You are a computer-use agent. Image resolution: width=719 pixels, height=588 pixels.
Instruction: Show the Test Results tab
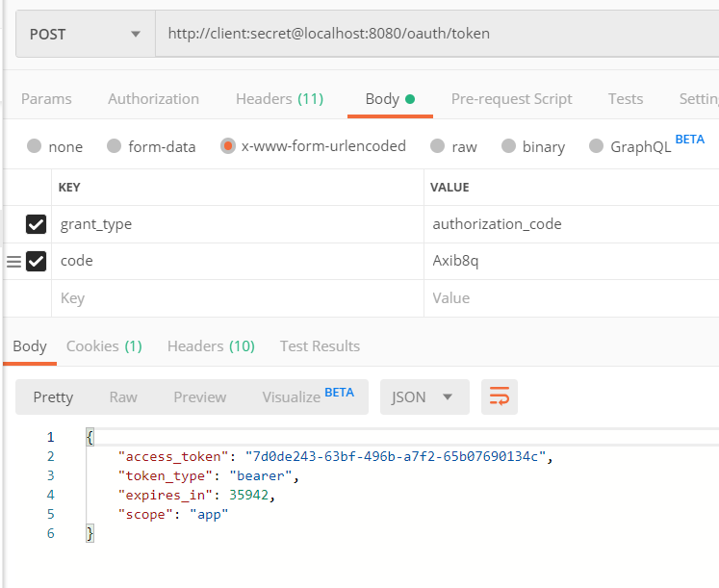coord(320,345)
